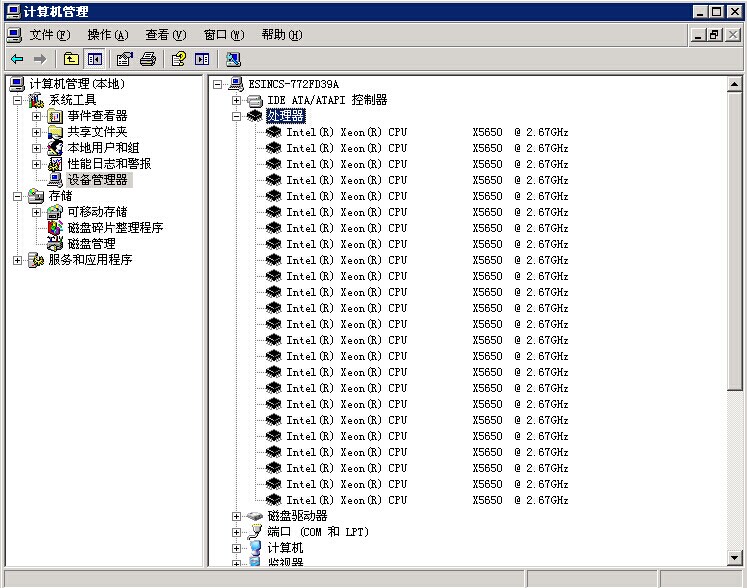
Task: Expand 服务和应用程序 in the tree
Action: pos(17,260)
